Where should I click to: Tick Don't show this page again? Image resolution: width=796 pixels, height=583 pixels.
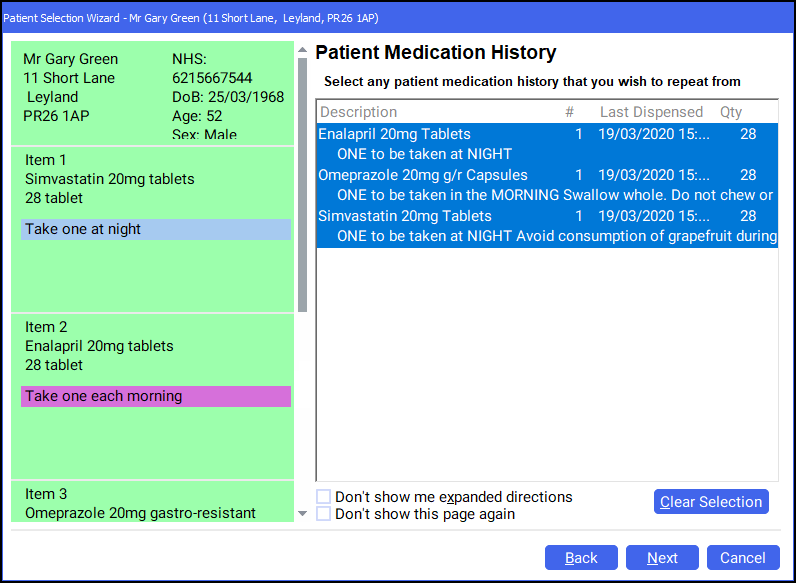click(324, 514)
